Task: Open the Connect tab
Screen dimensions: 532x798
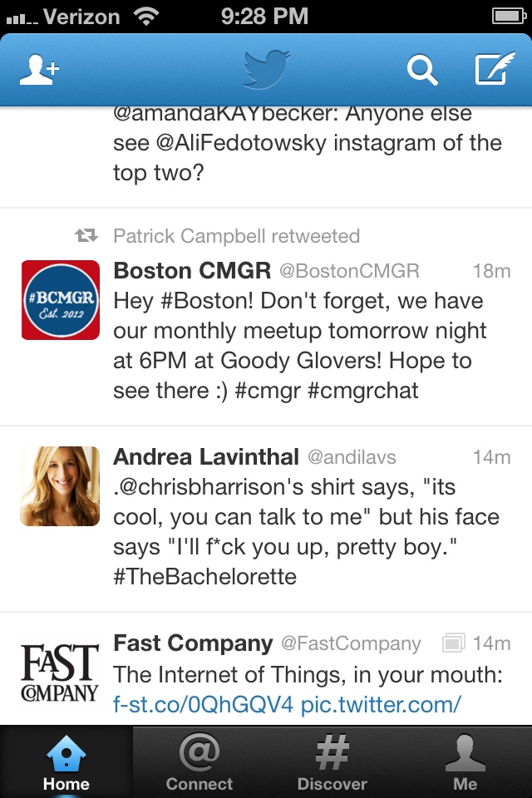Action: (199, 762)
